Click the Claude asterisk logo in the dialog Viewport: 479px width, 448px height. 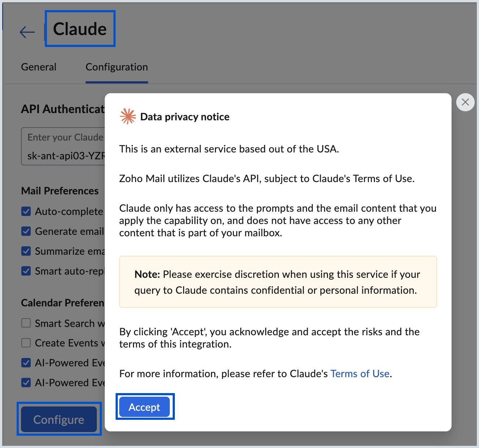pos(127,116)
